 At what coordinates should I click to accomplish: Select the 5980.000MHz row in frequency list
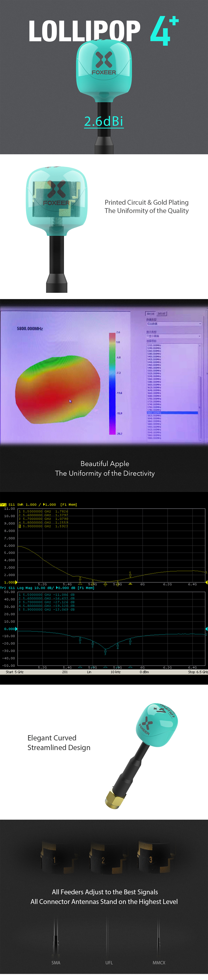154,438
